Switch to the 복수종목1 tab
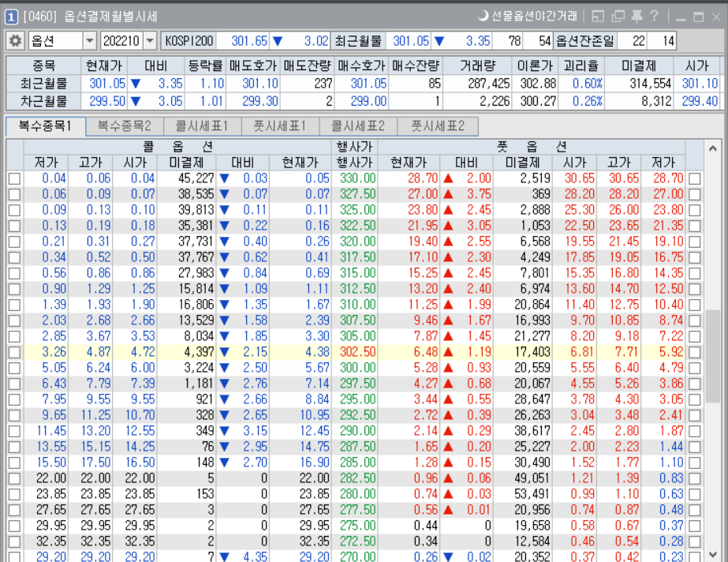This screenshot has width=728, height=562. click(x=46, y=126)
